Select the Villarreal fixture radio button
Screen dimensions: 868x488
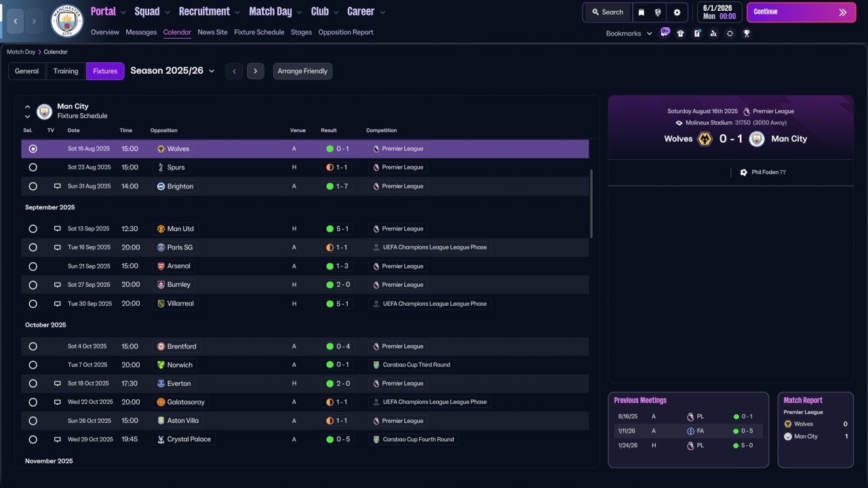[x=33, y=304]
